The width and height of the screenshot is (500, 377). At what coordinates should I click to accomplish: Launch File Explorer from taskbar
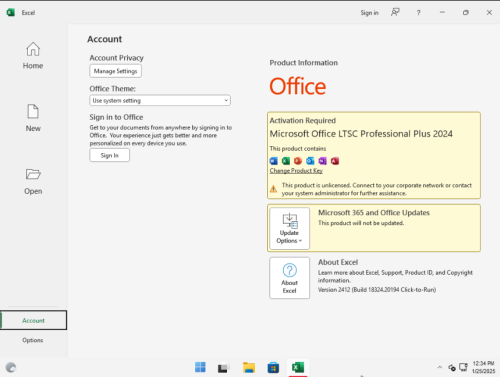249,367
